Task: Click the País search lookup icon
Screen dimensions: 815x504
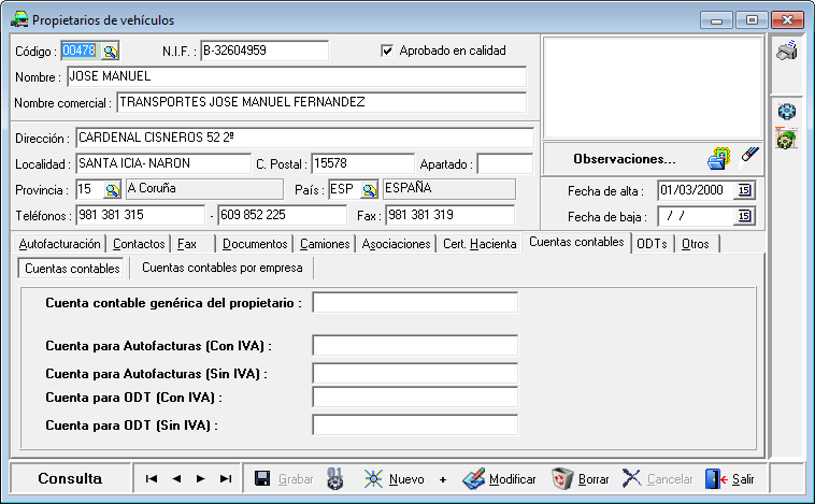Action: point(369,190)
